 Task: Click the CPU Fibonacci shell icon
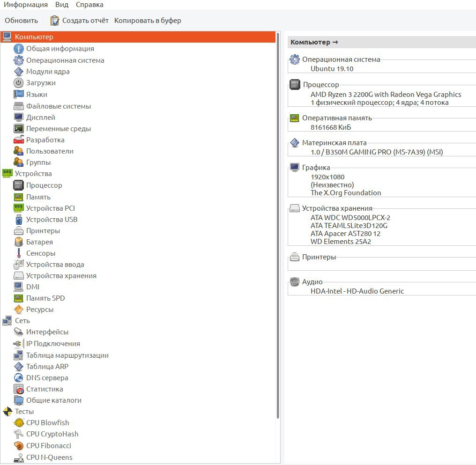19,446
